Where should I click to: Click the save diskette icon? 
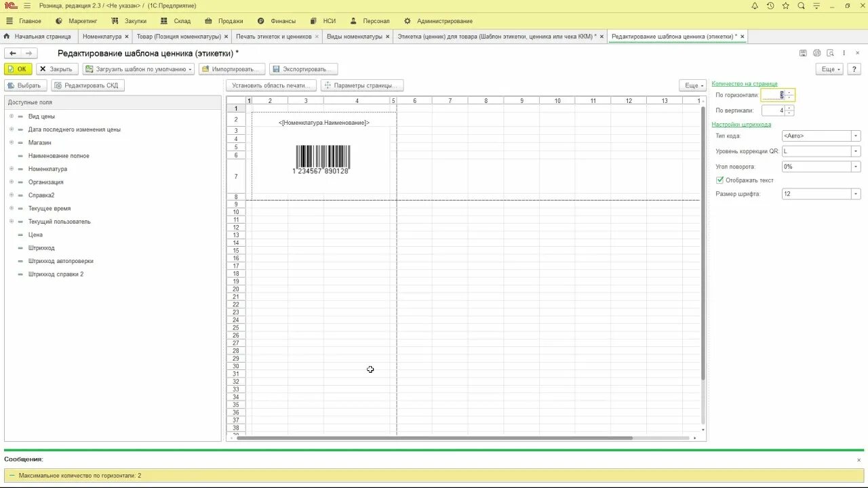coord(803,53)
